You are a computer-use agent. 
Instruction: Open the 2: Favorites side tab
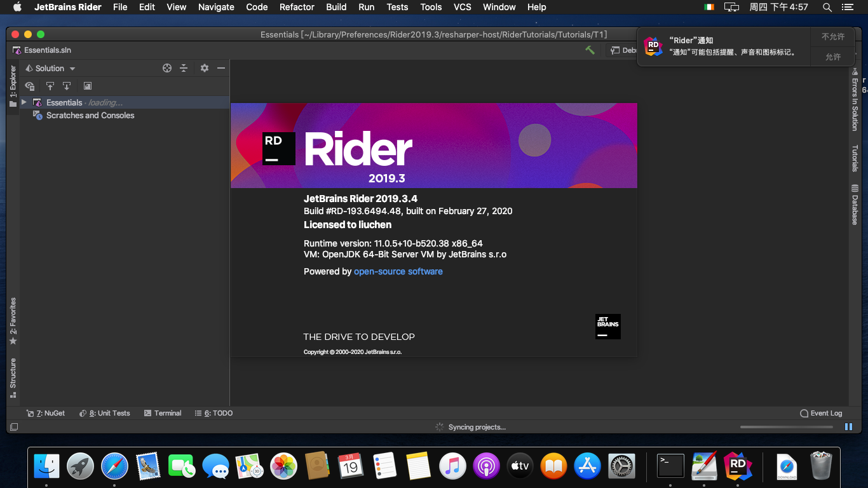[x=13, y=321]
